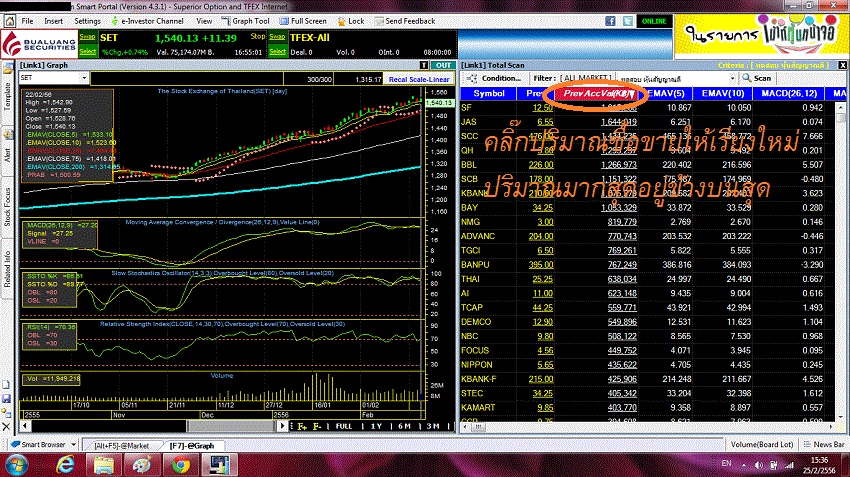Image resolution: width=850 pixels, height=477 pixels.
Task: Sort by Symbol column header
Action: click(x=489, y=93)
